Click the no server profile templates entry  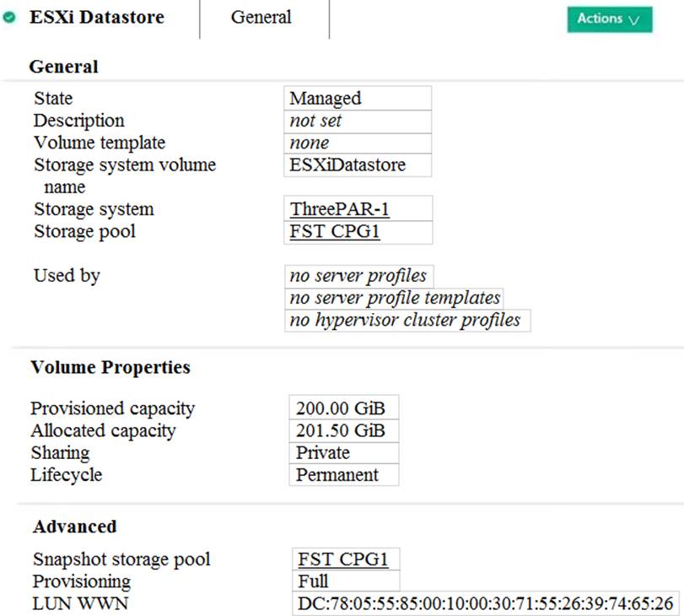pos(394,298)
